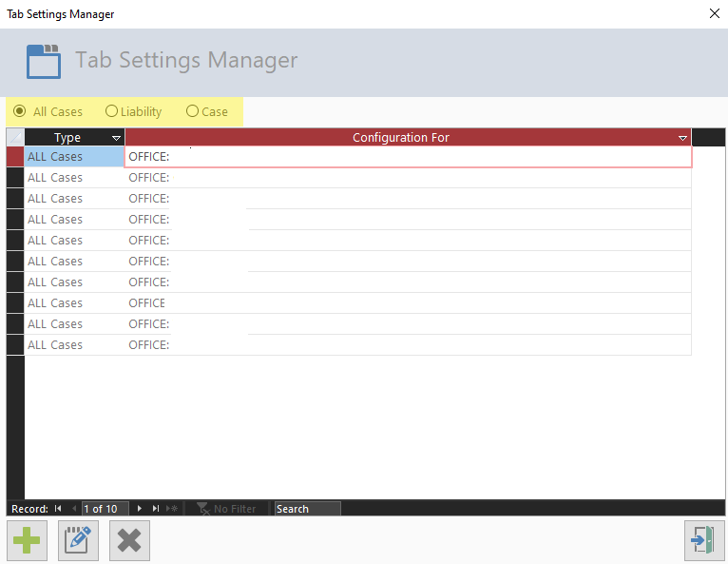728x564 pixels.
Task: Select the Liability radio button
Action: pyautogui.click(x=111, y=111)
